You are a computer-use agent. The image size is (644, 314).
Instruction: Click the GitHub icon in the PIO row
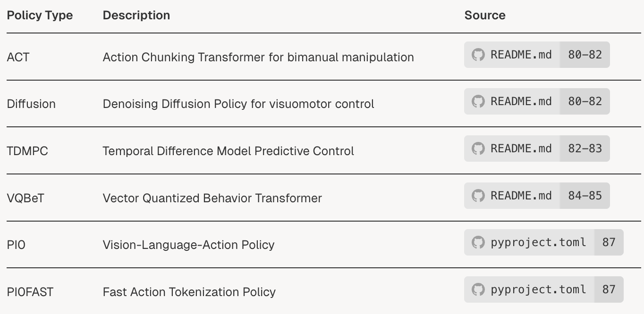coord(478,242)
